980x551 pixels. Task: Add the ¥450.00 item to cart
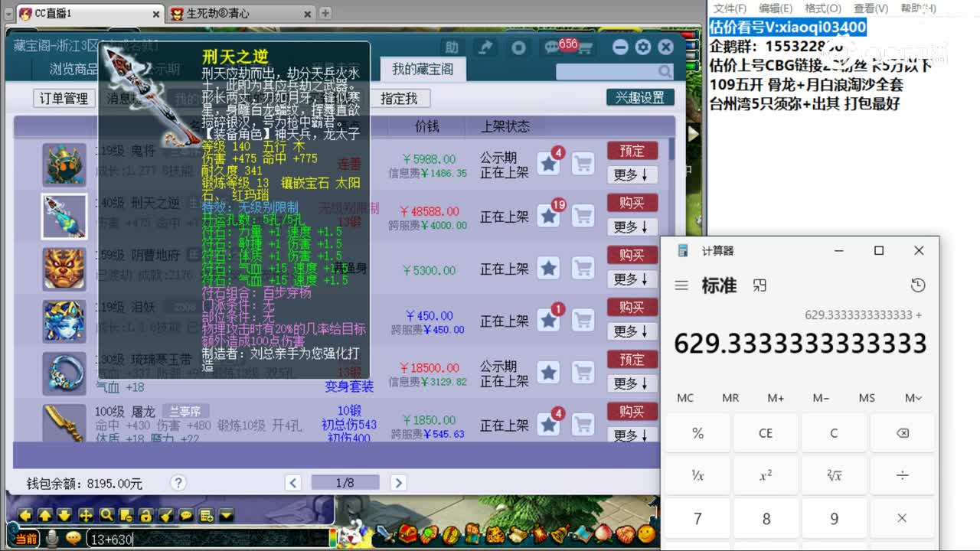[x=583, y=321]
